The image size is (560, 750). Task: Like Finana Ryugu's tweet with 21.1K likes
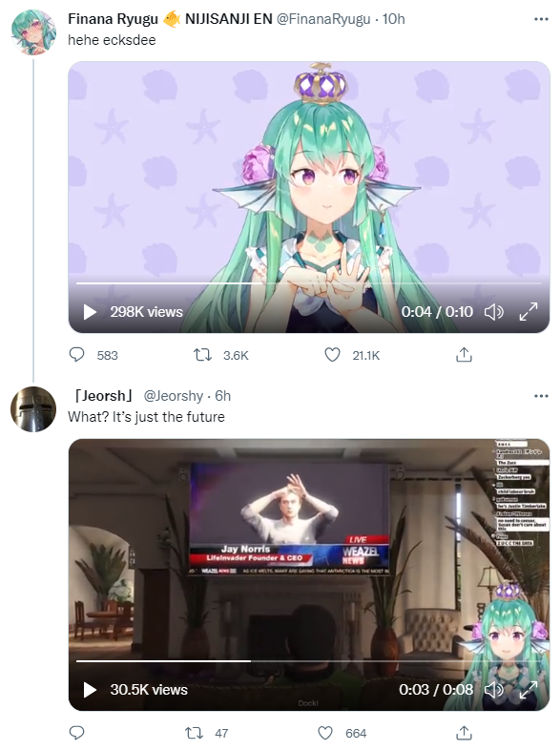(332, 355)
